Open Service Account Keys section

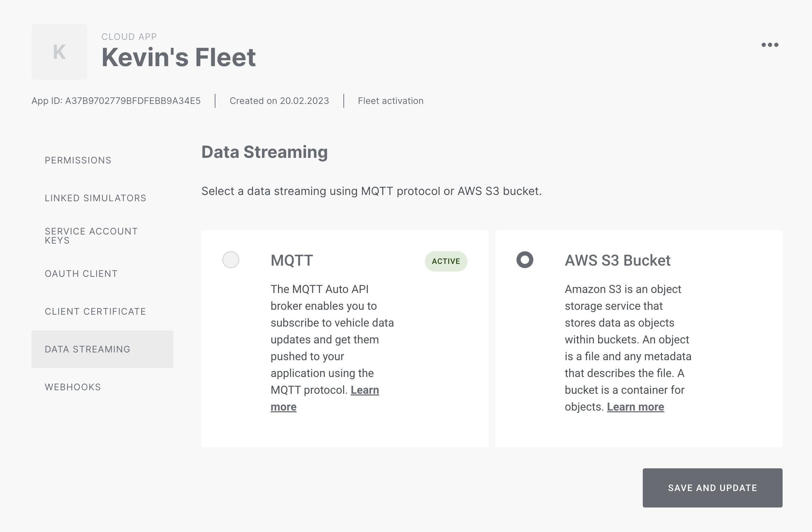[91, 236]
